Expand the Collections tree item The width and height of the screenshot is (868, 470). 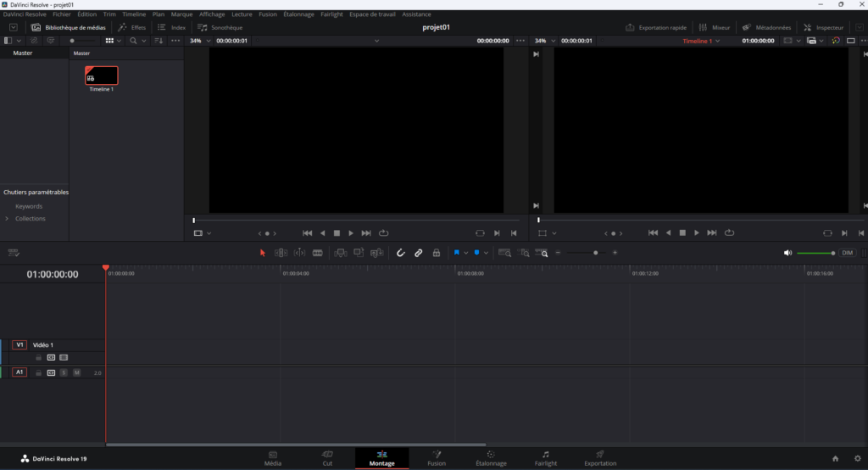[x=8, y=219]
